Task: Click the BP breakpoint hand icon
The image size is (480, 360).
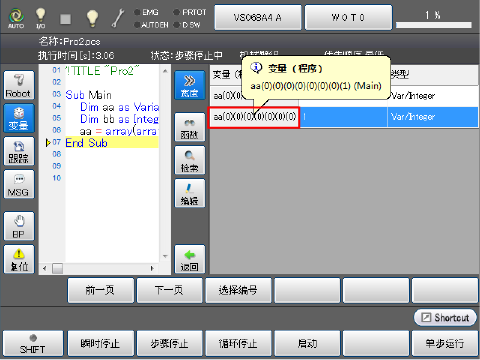Action: click(x=19, y=226)
